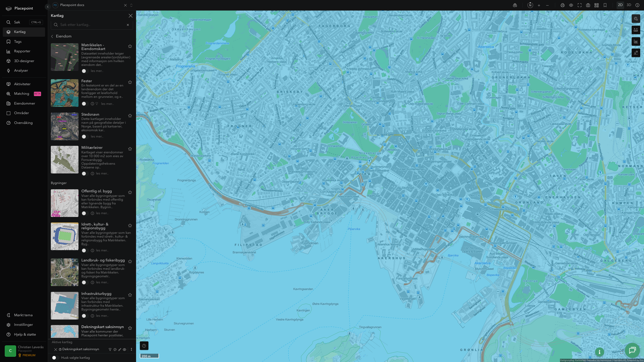Expand 'les mer' for Militærleirer
Screen dimensions: 644x362
point(102,173)
